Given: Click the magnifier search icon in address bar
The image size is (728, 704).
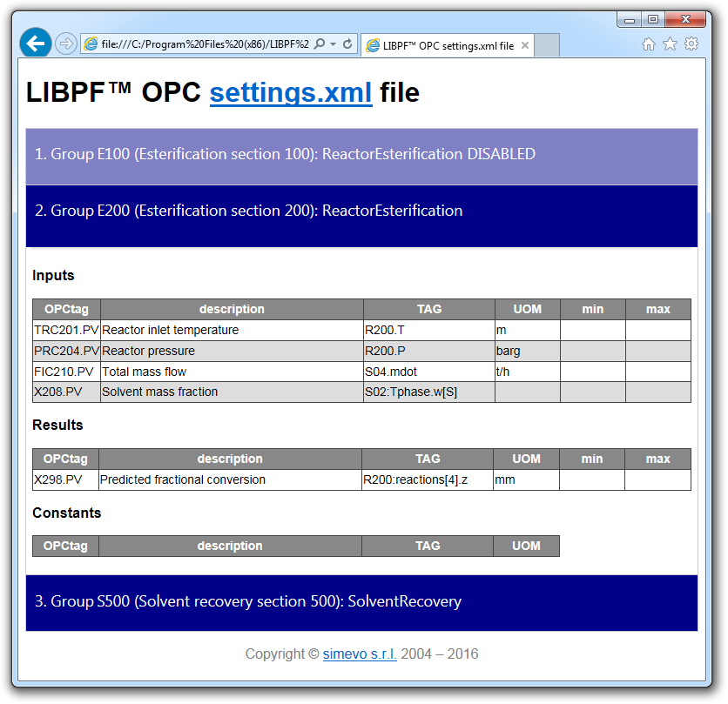Looking at the screenshot, I should click(x=319, y=44).
